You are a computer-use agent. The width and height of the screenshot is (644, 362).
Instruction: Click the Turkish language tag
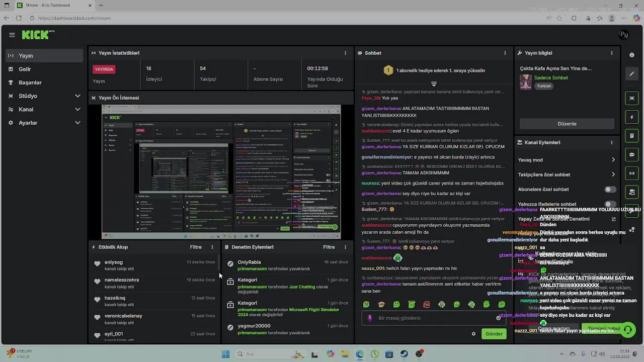544,86
